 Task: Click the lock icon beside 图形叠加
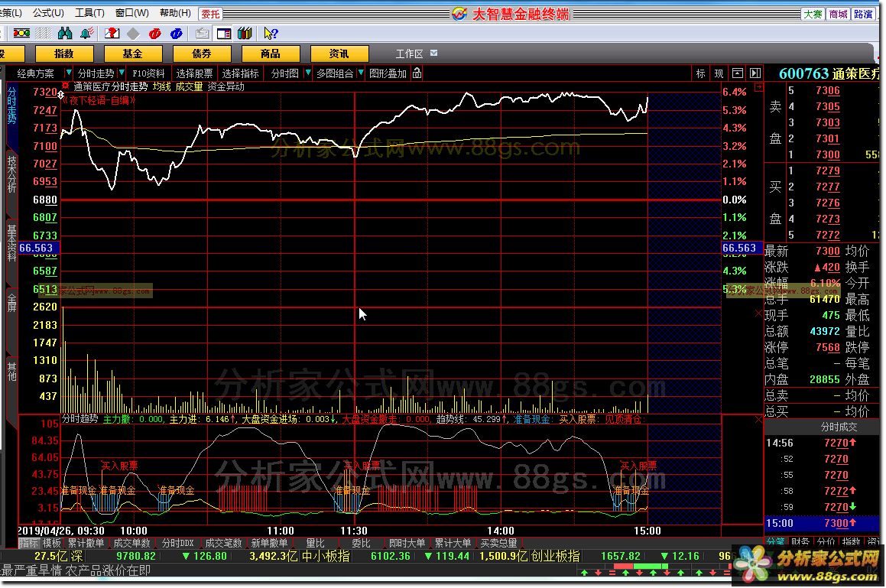[x=417, y=73]
